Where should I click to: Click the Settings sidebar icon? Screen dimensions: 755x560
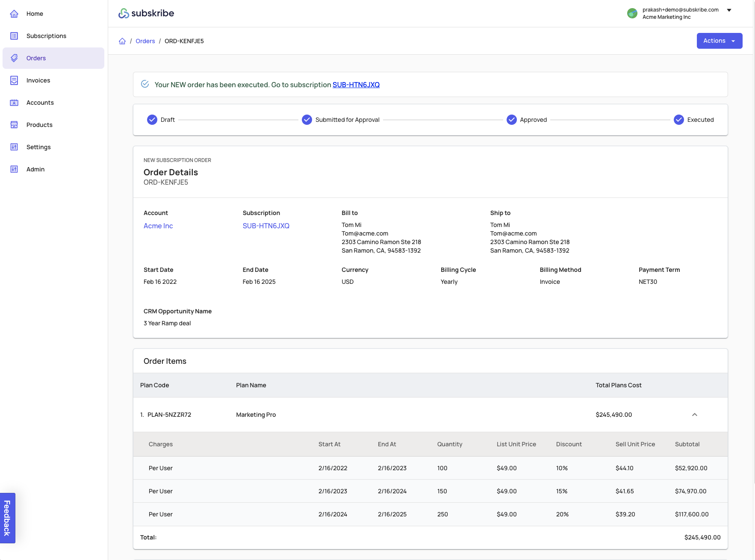tap(14, 147)
